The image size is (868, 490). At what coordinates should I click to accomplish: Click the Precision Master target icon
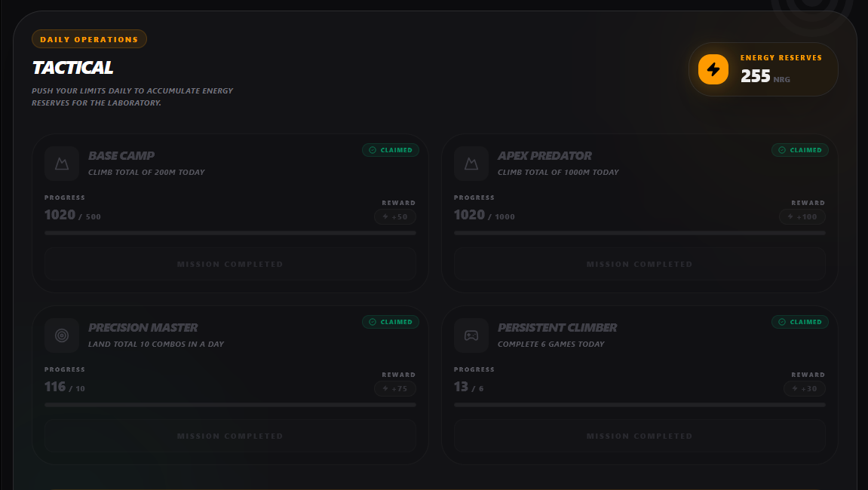61,335
